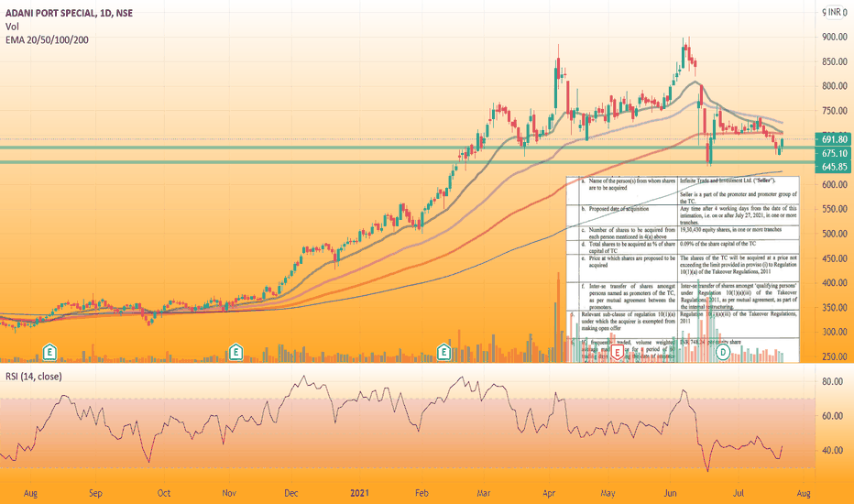Screen dimensions: 854x504
Task: Click the Jun date label
Action: (x=670, y=493)
